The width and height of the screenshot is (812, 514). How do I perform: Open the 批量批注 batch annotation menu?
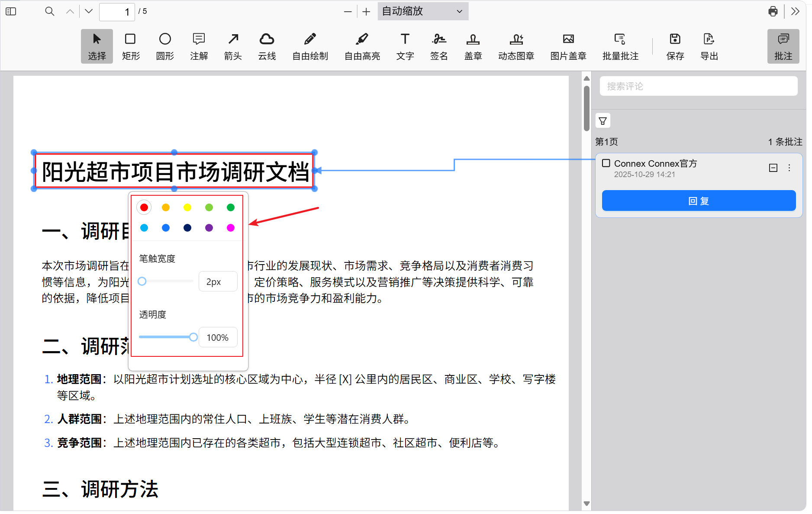click(620, 46)
